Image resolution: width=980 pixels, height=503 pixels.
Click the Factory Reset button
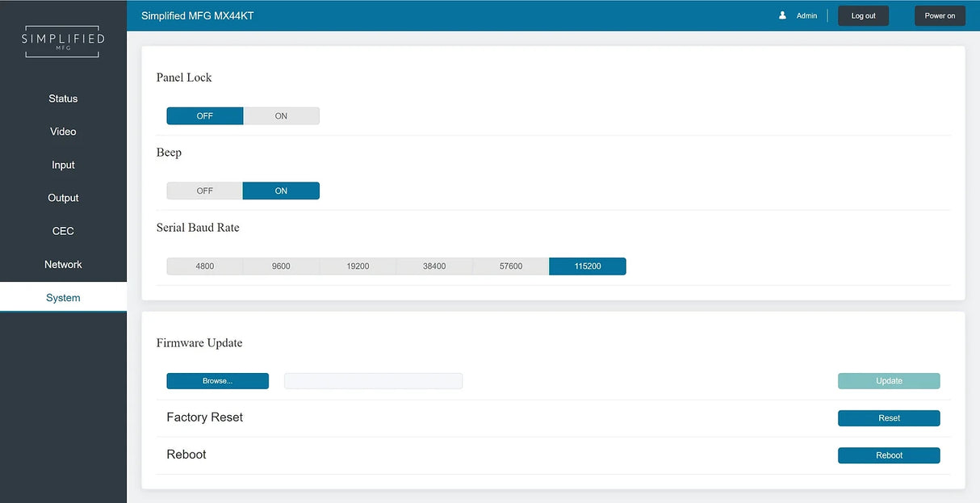(889, 418)
